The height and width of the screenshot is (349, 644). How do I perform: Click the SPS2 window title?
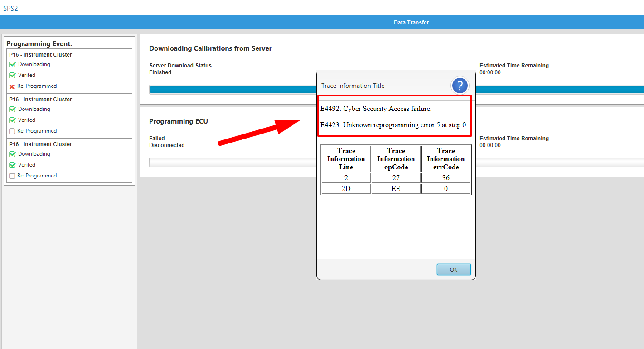[10, 8]
